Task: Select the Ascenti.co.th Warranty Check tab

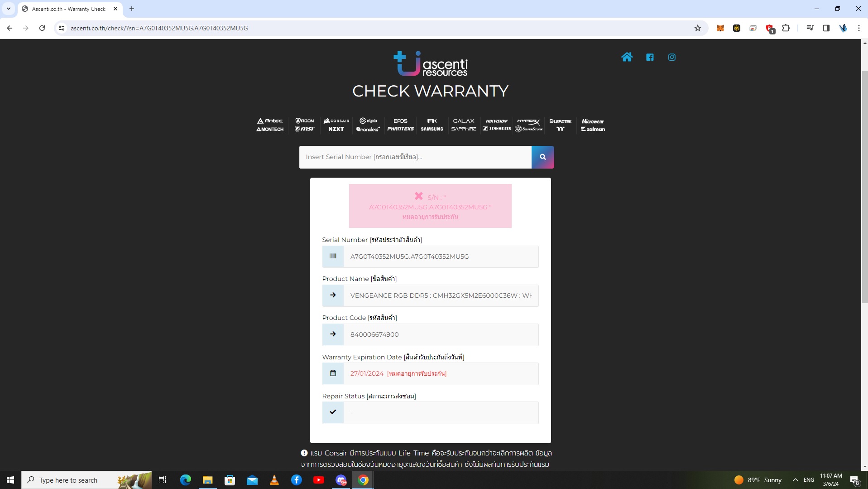Action: tap(69, 9)
